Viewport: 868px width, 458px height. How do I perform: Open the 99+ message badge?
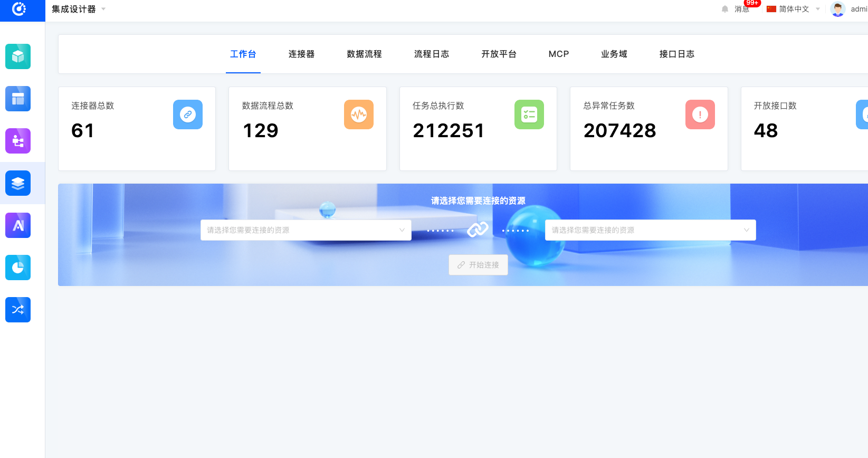(x=752, y=3)
